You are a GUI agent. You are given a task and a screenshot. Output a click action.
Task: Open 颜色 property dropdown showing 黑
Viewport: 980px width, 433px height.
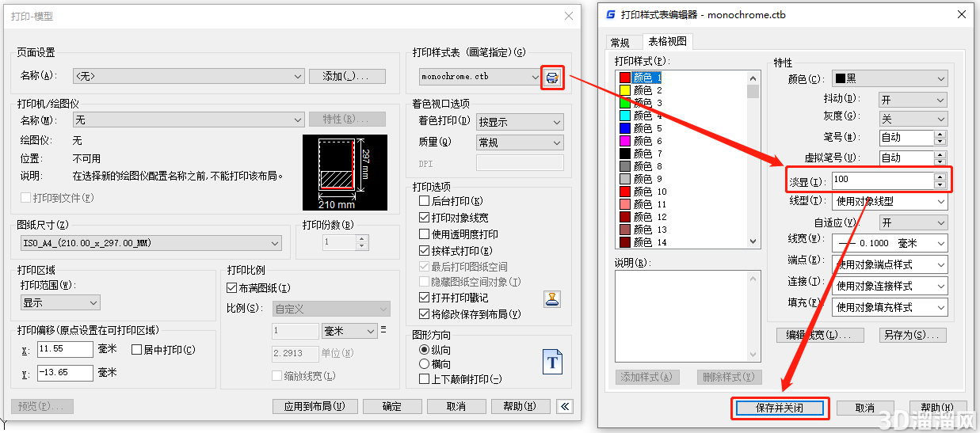[890, 79]
